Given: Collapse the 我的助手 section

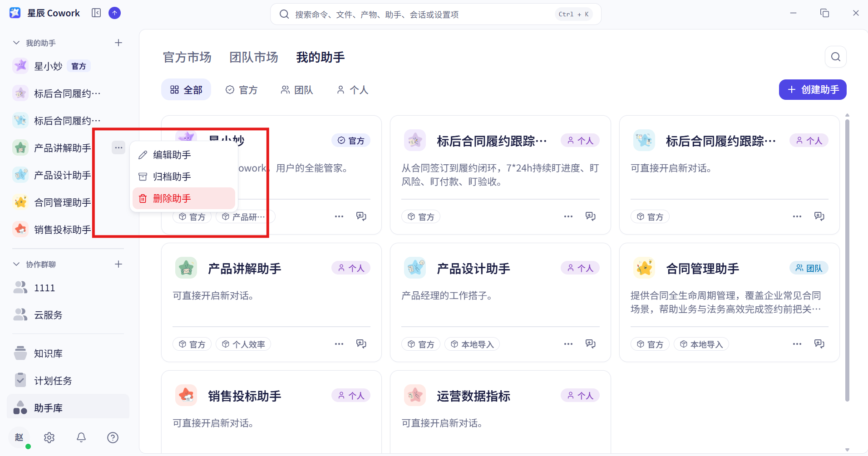Looking at the screenshot, I should pyautogui.click(x=16, y=43).
